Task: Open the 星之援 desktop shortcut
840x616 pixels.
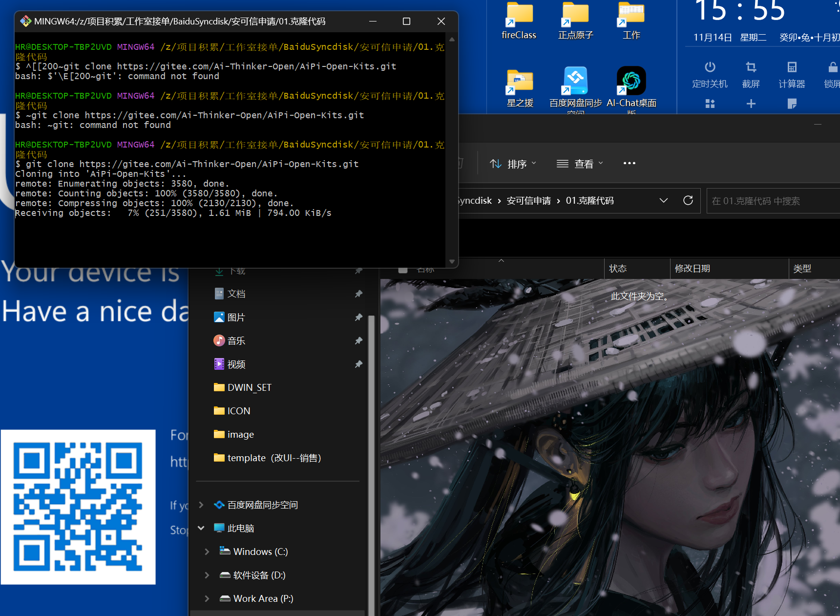Action: coord(520,87)
